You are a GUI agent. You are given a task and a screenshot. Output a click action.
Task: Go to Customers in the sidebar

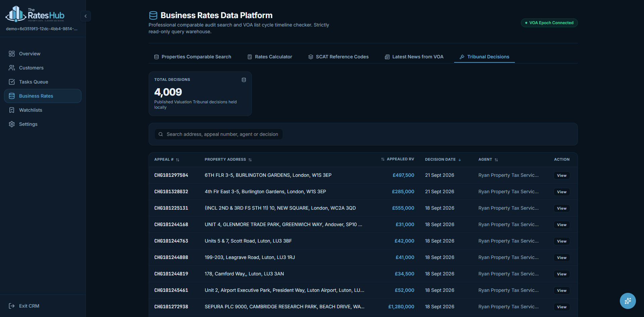(43, 68)
